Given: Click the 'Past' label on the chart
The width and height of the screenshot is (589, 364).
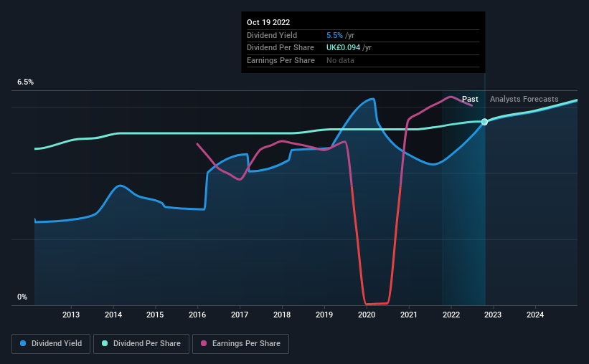Looking at the screenshot, I should coord(470,99).
